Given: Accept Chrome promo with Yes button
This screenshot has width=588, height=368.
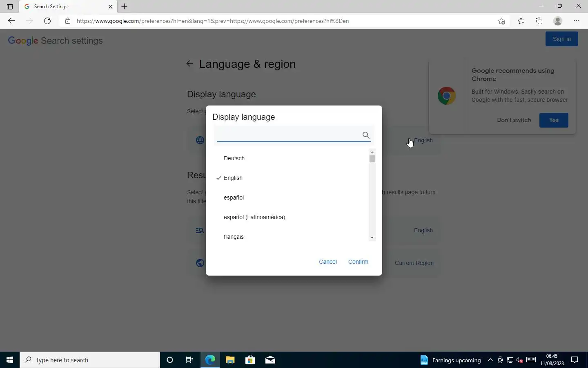Looking at the screenshot, I should point(554,120).
